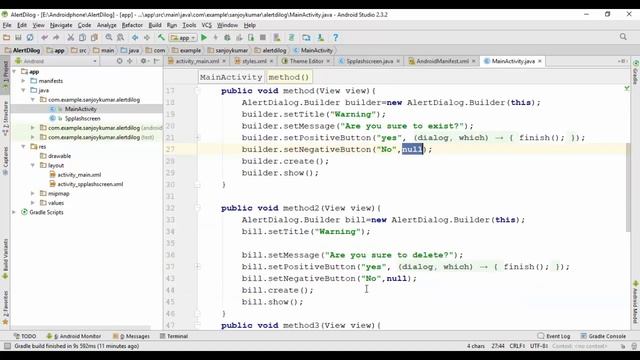Select activity_spplashscreen.xml in project tree
This screenshot has width=640, height=360.
pos(90,184)
